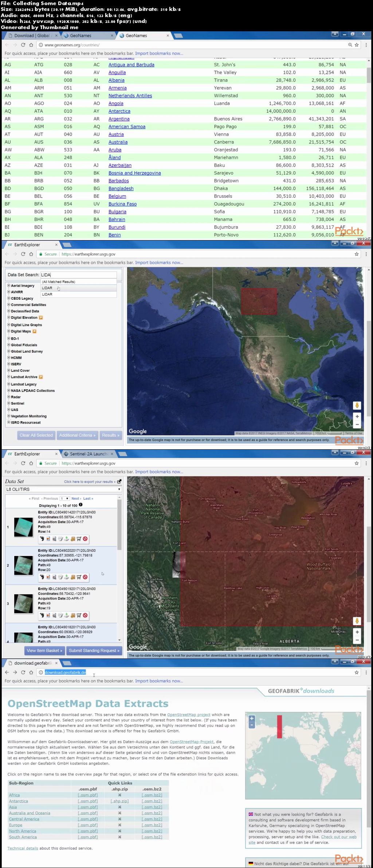Click the export results icon beside Data Set
This screenshot has width=373, height=868.
(119, 481)
